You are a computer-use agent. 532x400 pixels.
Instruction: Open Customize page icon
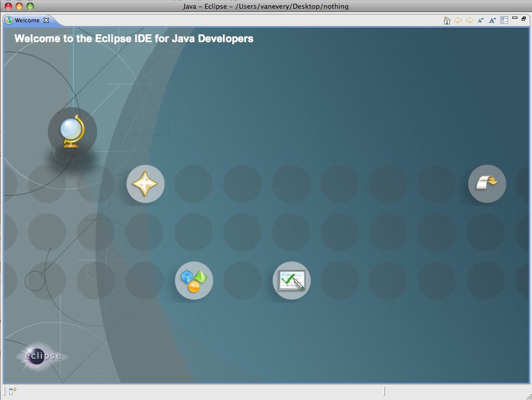pyautogui.click(x=504, y=20)
